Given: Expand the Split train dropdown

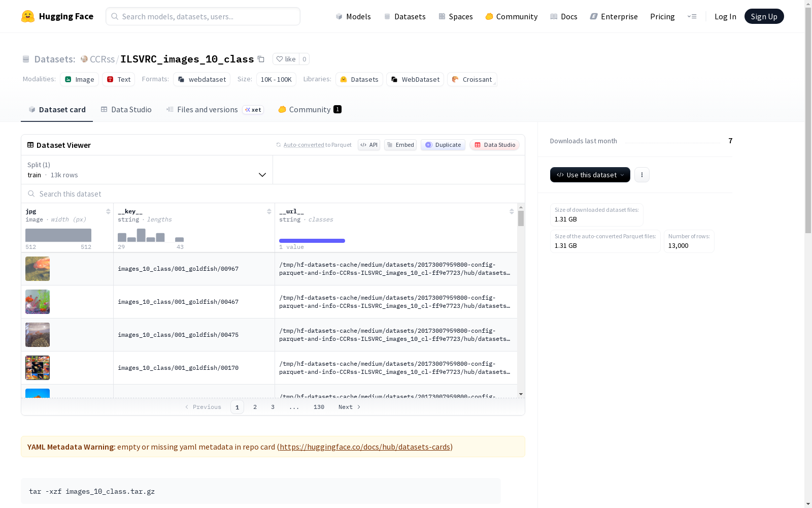Looking at the screenshot, I should [x=147, y=170].
